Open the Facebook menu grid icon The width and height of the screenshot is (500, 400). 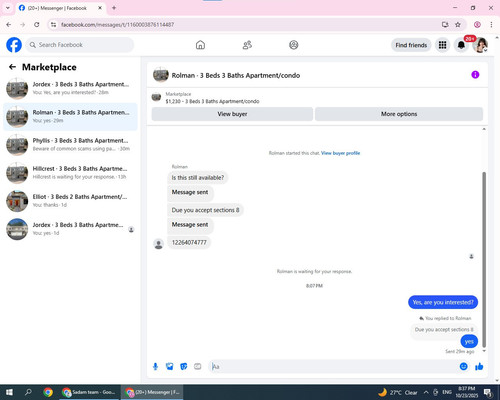click(442, 45)
